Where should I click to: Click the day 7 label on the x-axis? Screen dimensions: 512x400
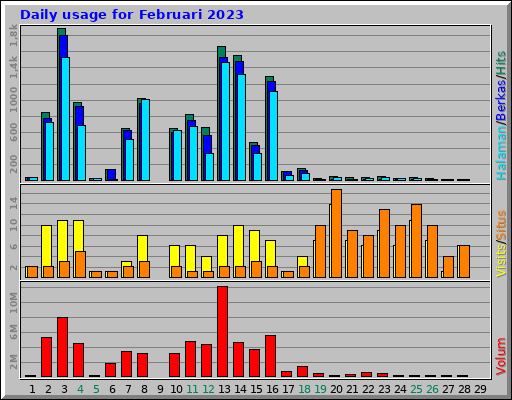tap(128, 389)
